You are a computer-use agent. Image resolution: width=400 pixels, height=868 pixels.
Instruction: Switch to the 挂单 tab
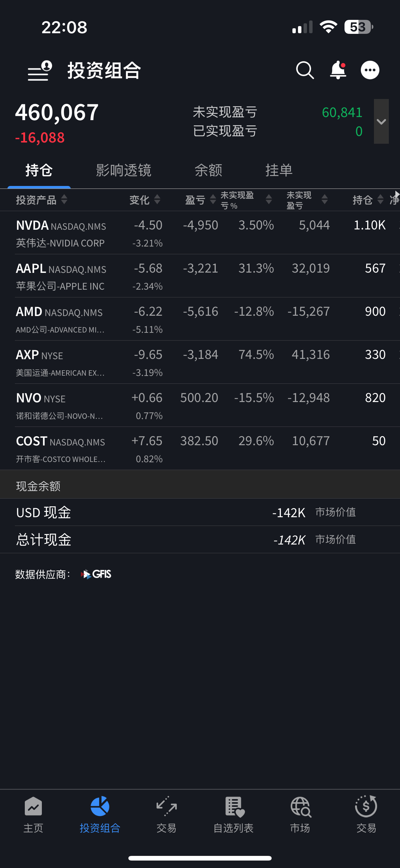click(279, 170)
